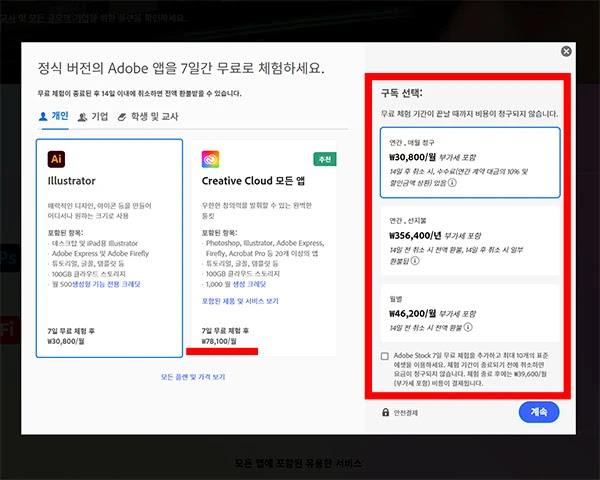This screenshot has width=600, height=480.
Task: Click the Creative Cloud rainbow app icon
Action: (210, 159)
